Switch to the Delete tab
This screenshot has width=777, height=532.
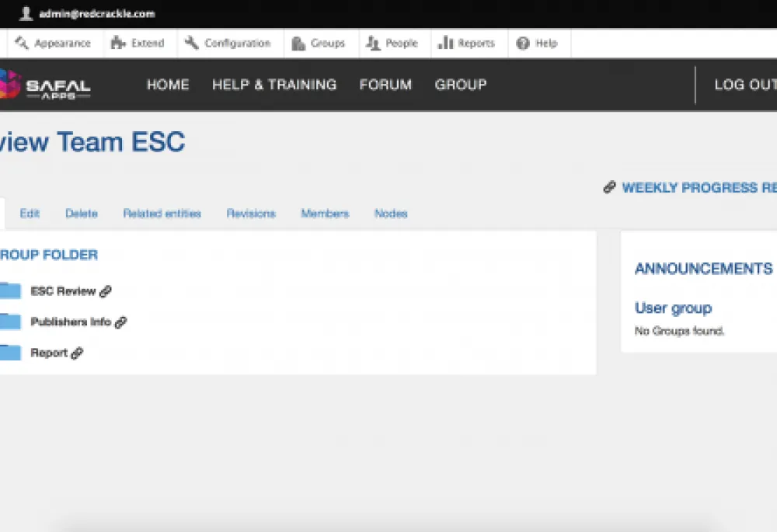click(x=82, y=214)
